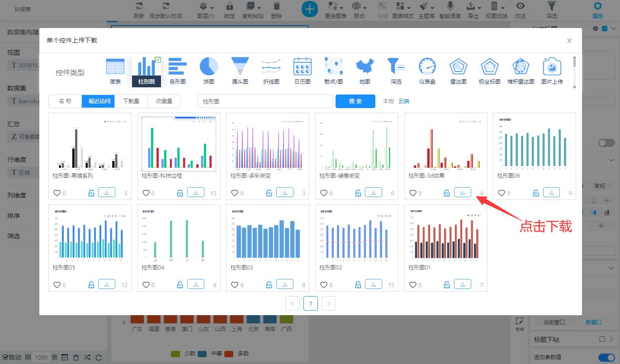Activate 智能语言 microphone icon
Viewport: 620px width, 364px height.
(450, 6)
